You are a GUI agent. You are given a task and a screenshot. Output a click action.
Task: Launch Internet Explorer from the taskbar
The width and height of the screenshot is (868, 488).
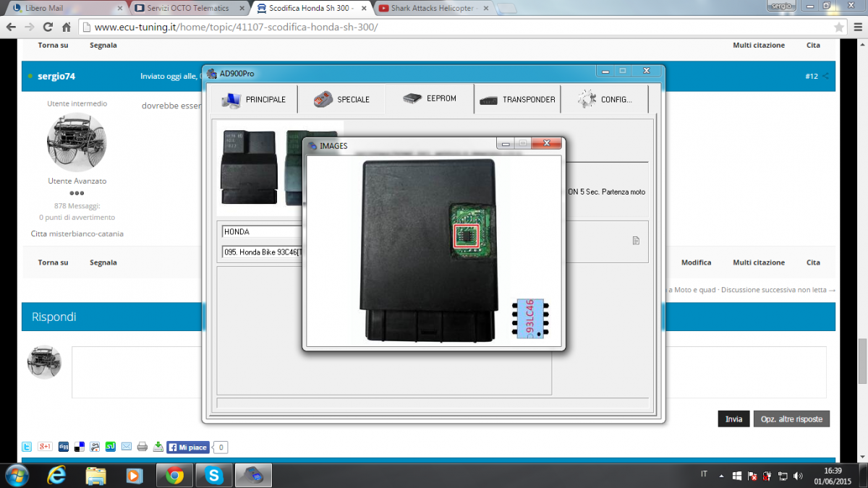point(56,476)
